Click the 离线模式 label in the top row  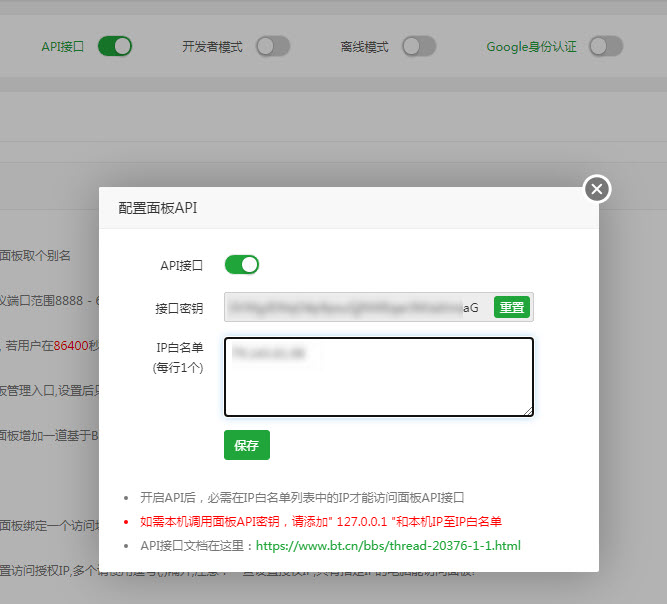click(364, 46)
